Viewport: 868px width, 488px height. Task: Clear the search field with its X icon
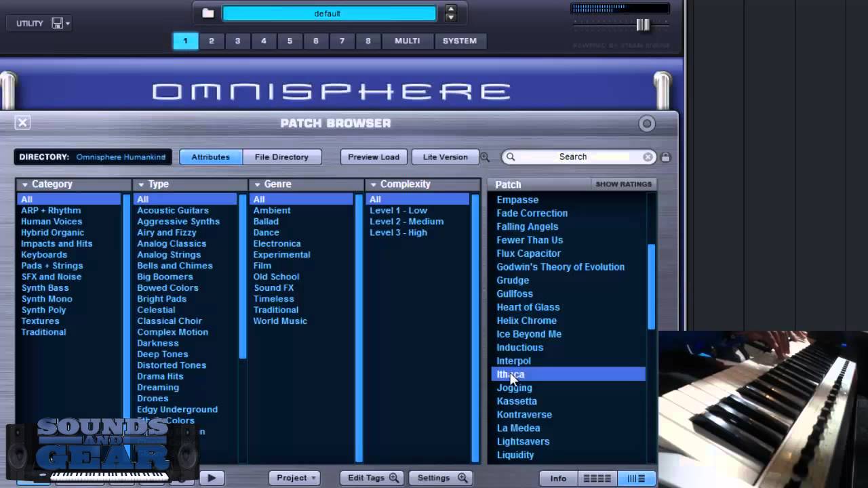point(648,157)
